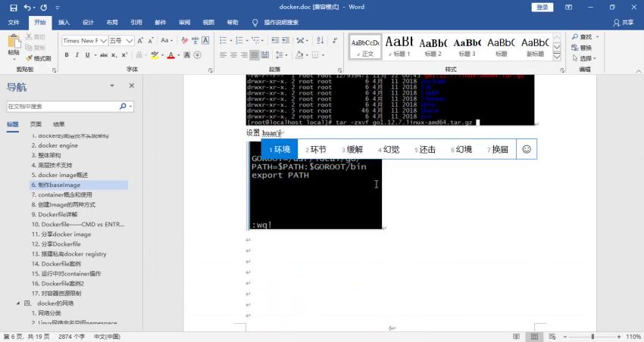
Task: Align the text to the left
Action: tap(223, 55)
